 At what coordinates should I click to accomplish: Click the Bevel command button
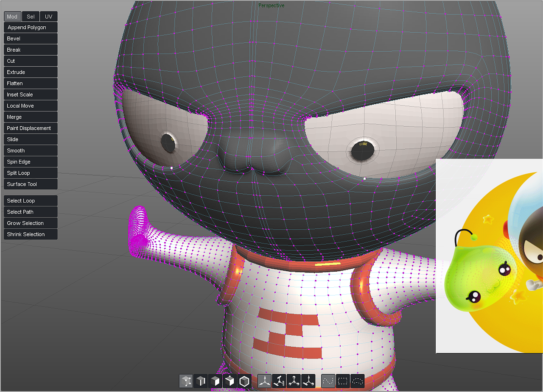point(30,38)
